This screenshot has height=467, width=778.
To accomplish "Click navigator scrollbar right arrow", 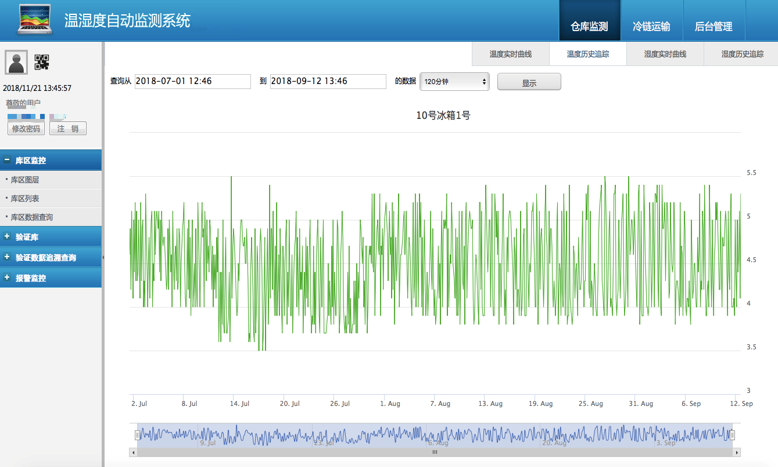I will [737, 452].
